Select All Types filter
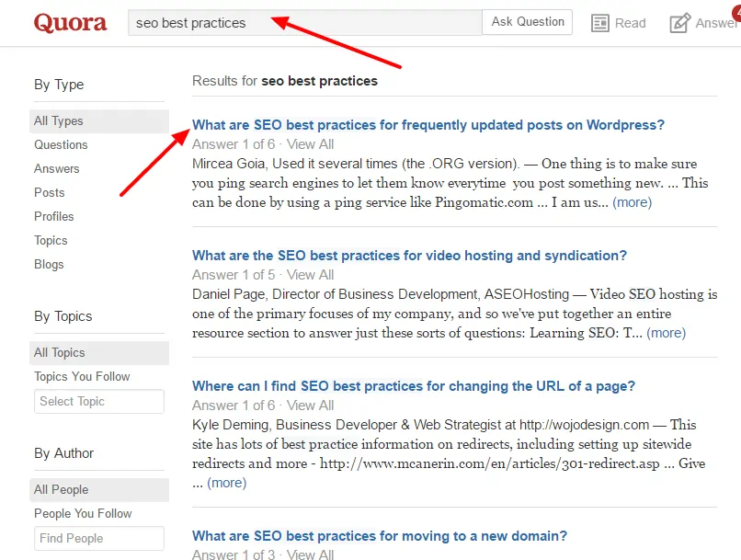Viewport: 741px width, 560px height. (x=59, y=121)
